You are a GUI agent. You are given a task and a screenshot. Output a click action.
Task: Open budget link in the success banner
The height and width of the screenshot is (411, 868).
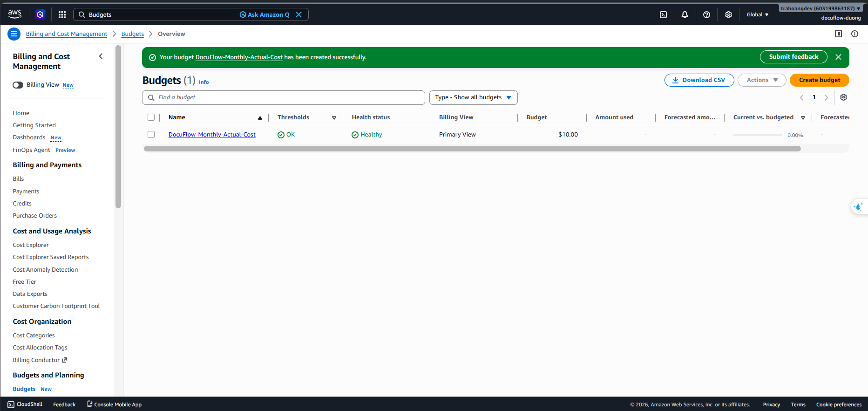click(x=239, y=57)
